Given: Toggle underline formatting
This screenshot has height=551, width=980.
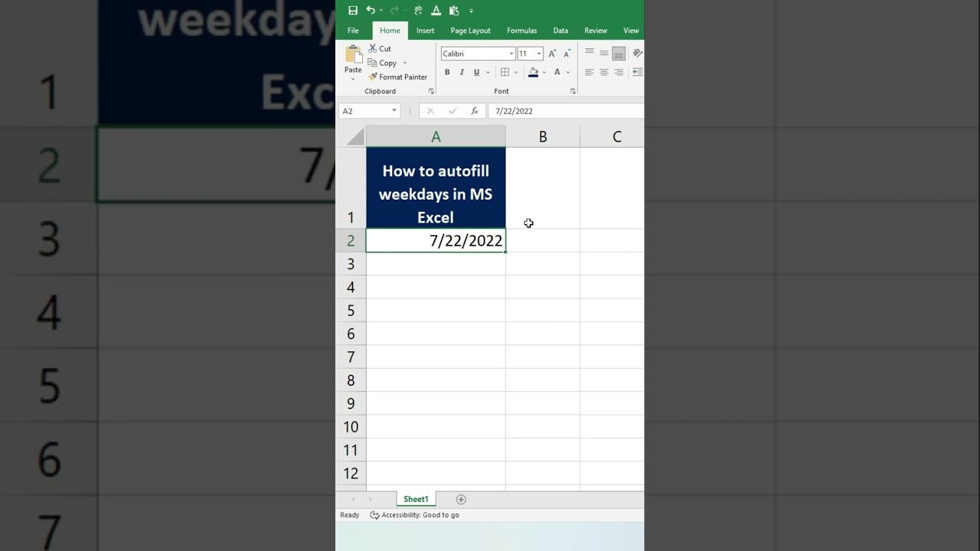Looking at the screenshot, I should (476, 73).
